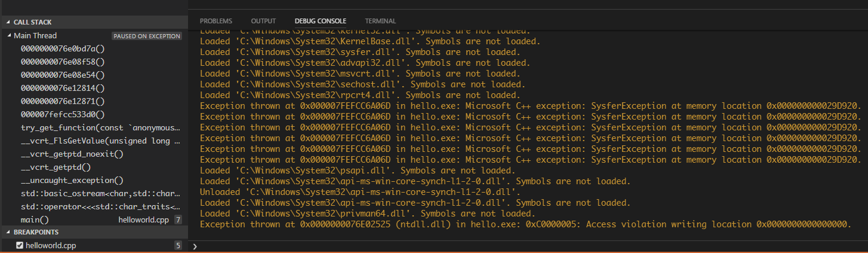Open the OUTPUT tab
This screenshot has height=253, width=868.
(263, 21)
